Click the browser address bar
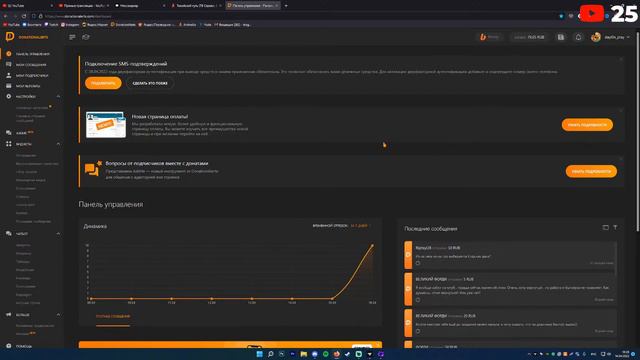The height and width of the screenshot is (360, 640). click(298, 16)
